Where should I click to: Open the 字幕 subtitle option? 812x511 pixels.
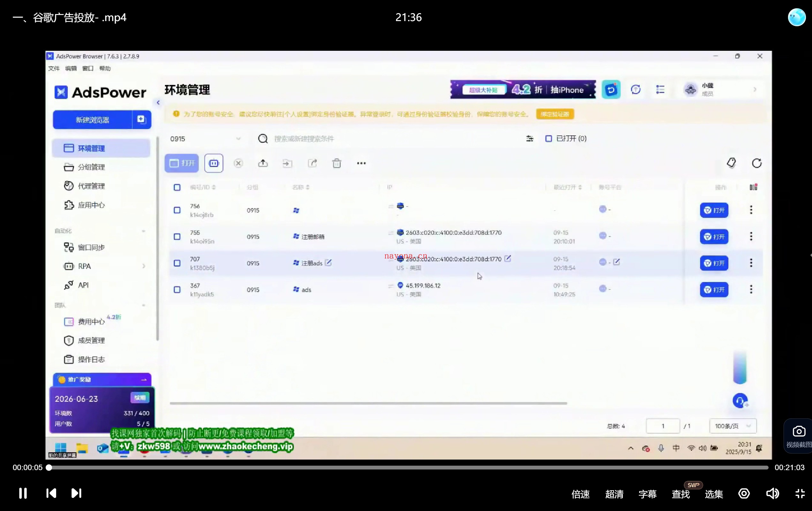(647, 494)
